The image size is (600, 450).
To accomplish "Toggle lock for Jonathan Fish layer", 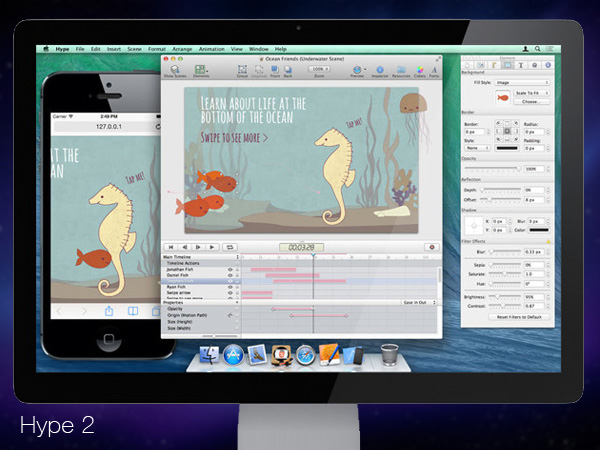I will pos(237,269).
